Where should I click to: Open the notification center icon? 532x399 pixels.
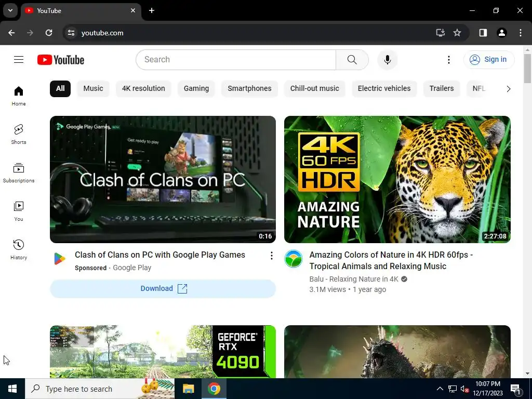(516, 389)
